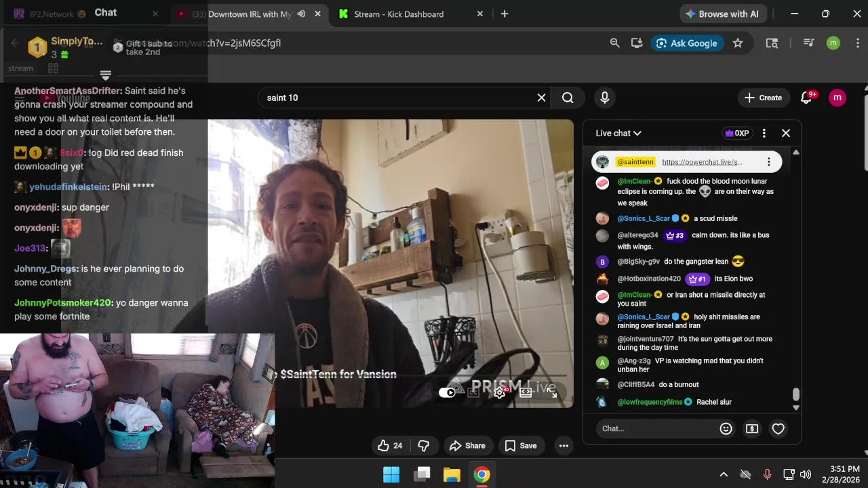This screenshot has height=488, width=868.
Task: Open the Chrome three-dot menu
Action: pyautogui.click(x=856, y=43)
